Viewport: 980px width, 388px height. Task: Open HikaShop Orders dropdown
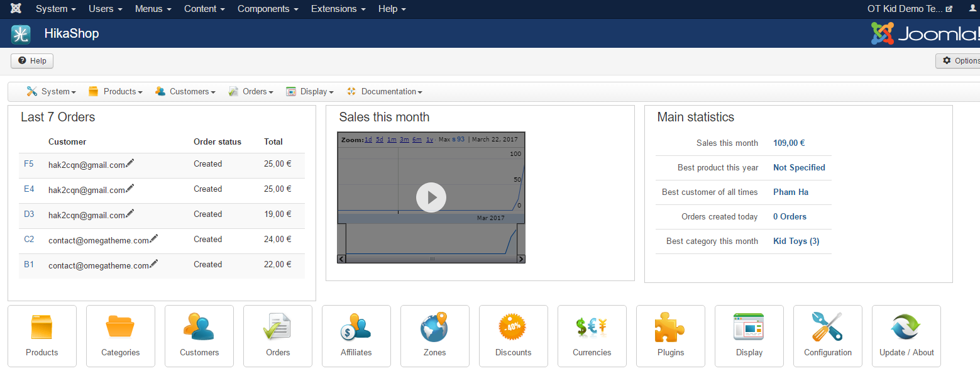pos(251,91)
